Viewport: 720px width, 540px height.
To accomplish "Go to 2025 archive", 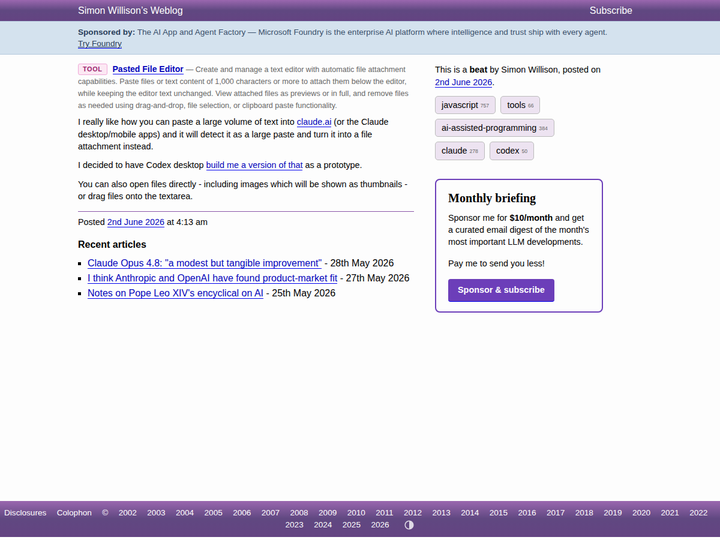I will pyautogui.click(x=351, y=525).
